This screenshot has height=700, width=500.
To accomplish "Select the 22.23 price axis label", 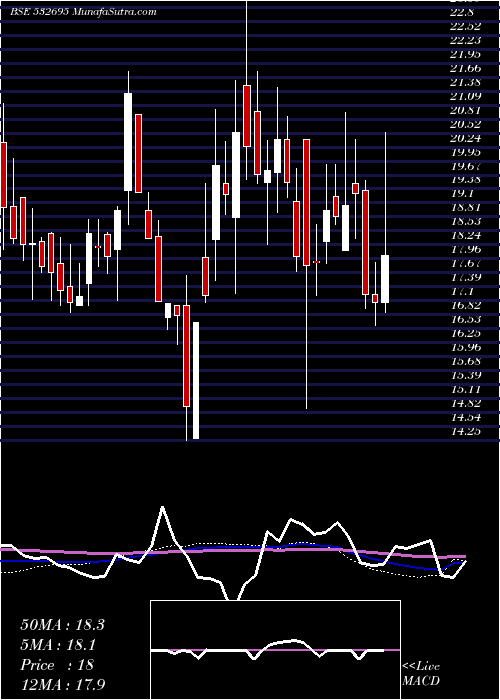I will pyautogui.click(x=466, y=40).
